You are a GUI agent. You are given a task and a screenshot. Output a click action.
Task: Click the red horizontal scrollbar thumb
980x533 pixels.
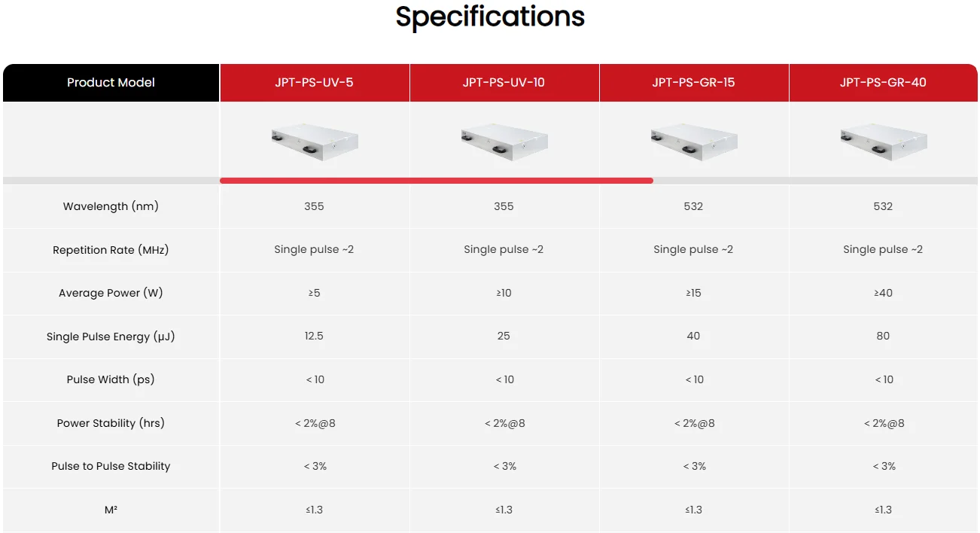click(437, 181)
